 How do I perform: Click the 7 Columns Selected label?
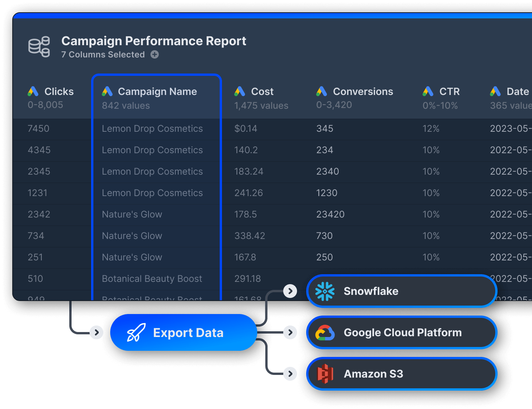coord(103,55)
